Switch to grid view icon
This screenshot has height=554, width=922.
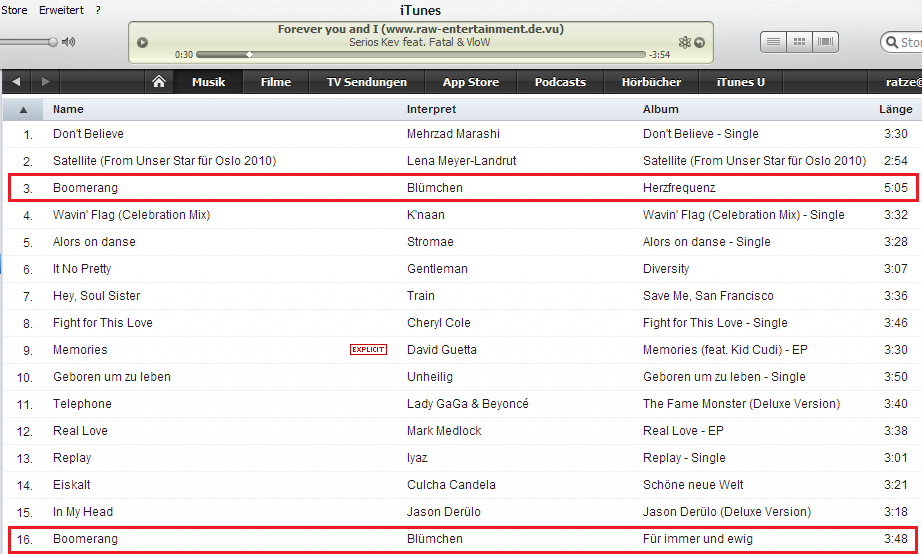799,42
